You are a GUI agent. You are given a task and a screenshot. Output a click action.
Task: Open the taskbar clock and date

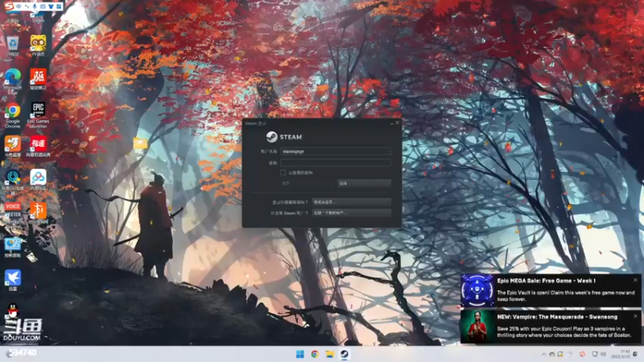(x=620, y=354)
